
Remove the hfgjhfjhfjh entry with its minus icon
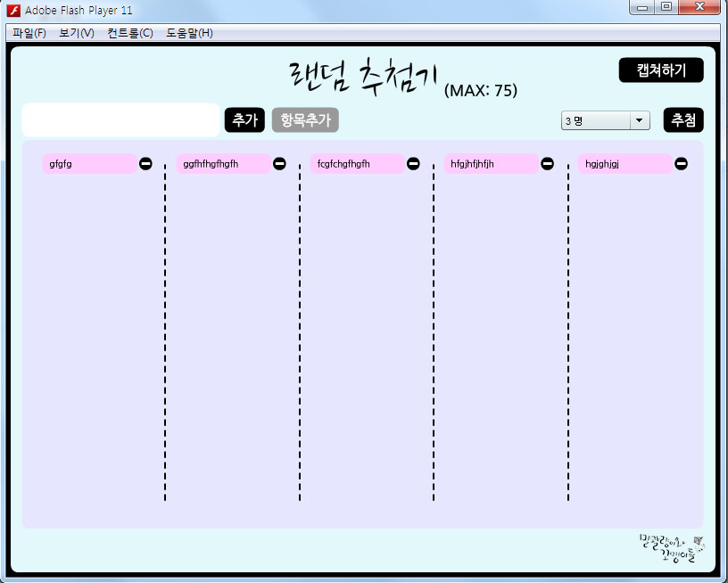point(548,164)
